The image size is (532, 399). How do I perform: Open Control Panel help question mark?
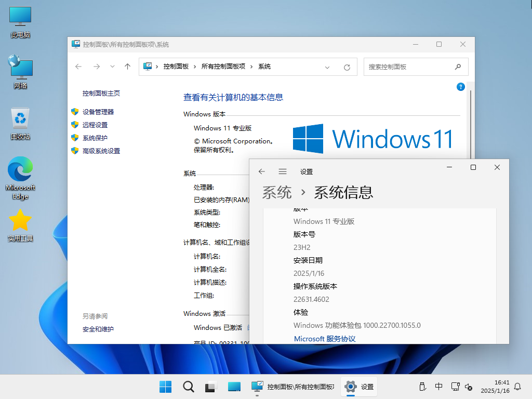click(460, 87)
